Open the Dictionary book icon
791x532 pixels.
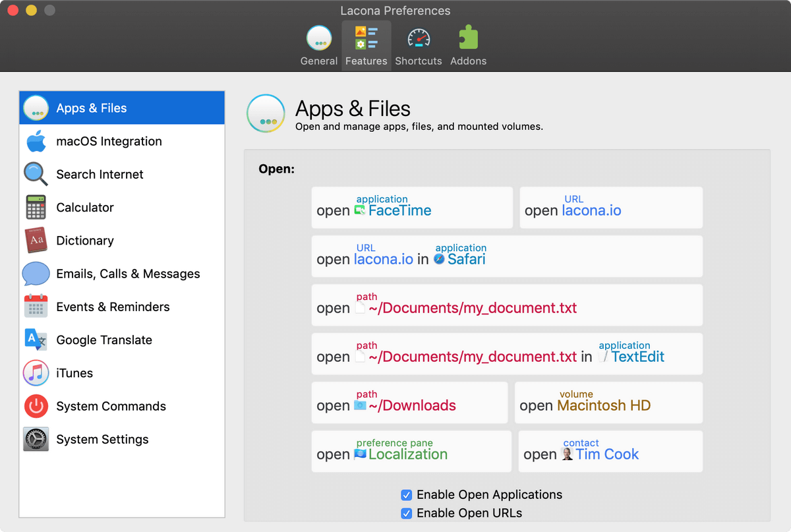(36, 241)
